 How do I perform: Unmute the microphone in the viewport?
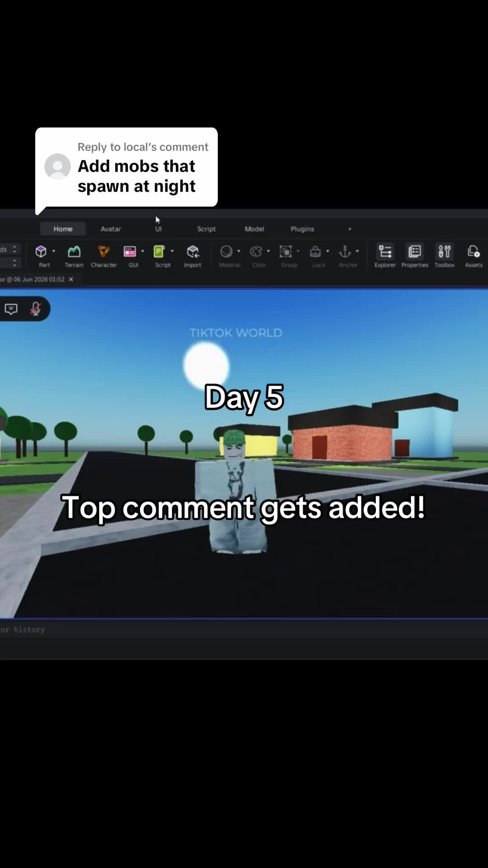tap(36, 309)
